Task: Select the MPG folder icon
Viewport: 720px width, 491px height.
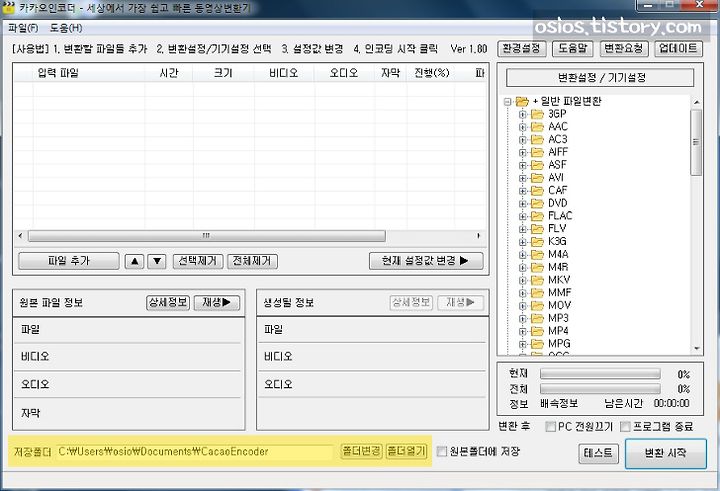Action: 537,344
